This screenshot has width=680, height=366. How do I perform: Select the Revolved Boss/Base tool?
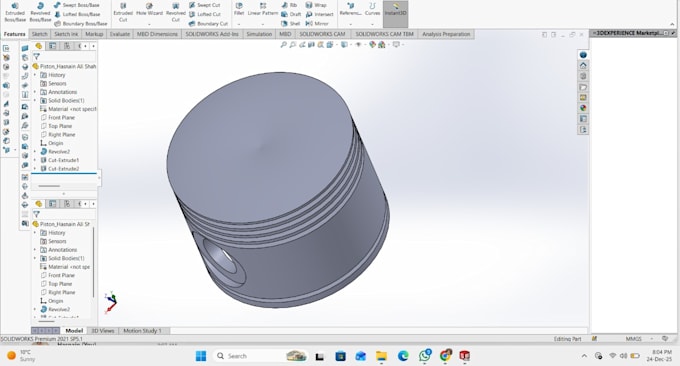(40, 12)
